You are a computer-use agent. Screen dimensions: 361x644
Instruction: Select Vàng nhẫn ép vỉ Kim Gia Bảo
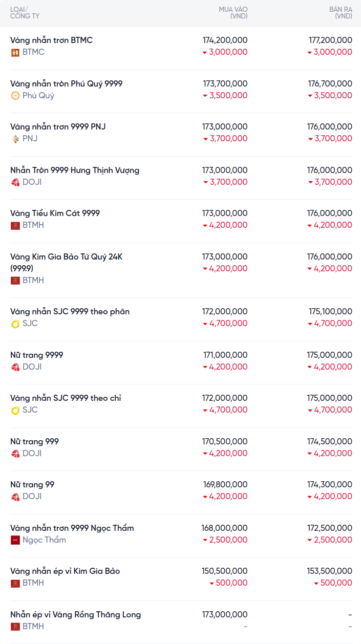(65, 571)
